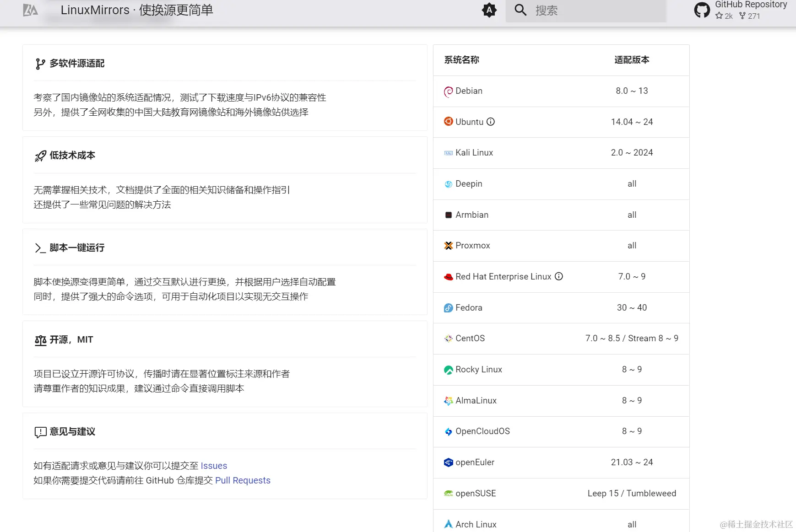Click the openSUSE name text

click(476, 493)
